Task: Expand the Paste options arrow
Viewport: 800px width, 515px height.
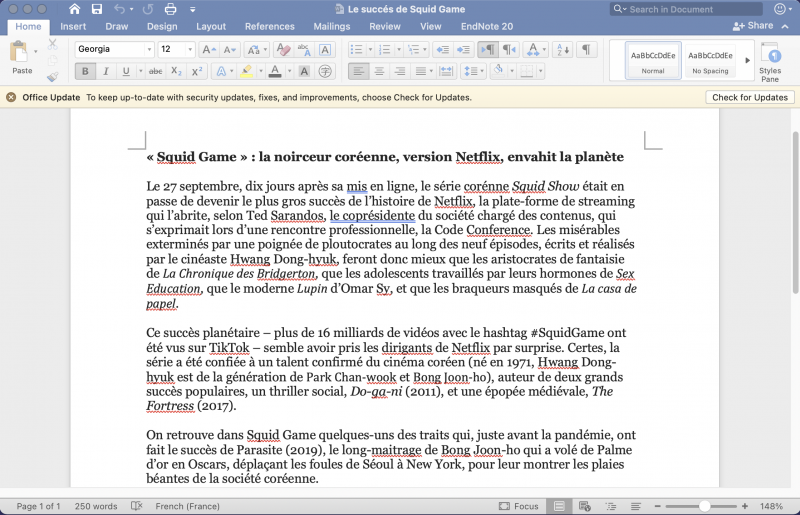Action: coord(35,52)
